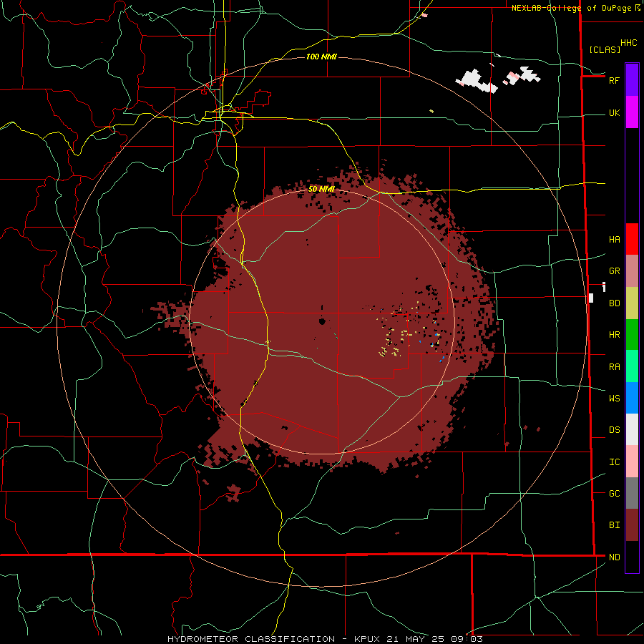This screenshot has width=644, height=644.
Task: Select the GR dusty pink legend swatch
Action: pyautogui.click(x=632, y=271)
